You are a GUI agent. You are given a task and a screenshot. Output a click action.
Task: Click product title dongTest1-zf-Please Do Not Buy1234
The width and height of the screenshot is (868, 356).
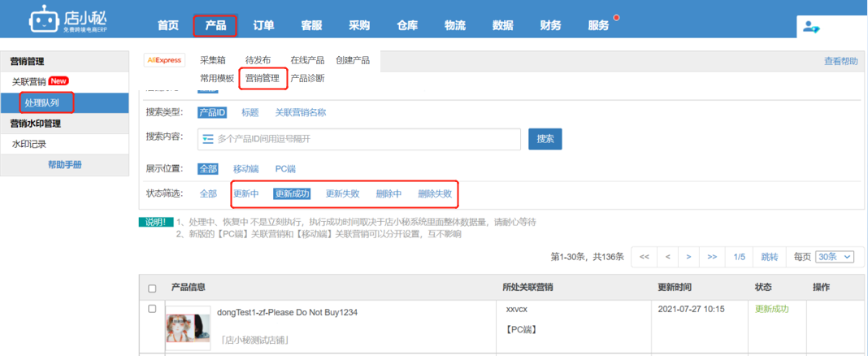click(288, 312)
